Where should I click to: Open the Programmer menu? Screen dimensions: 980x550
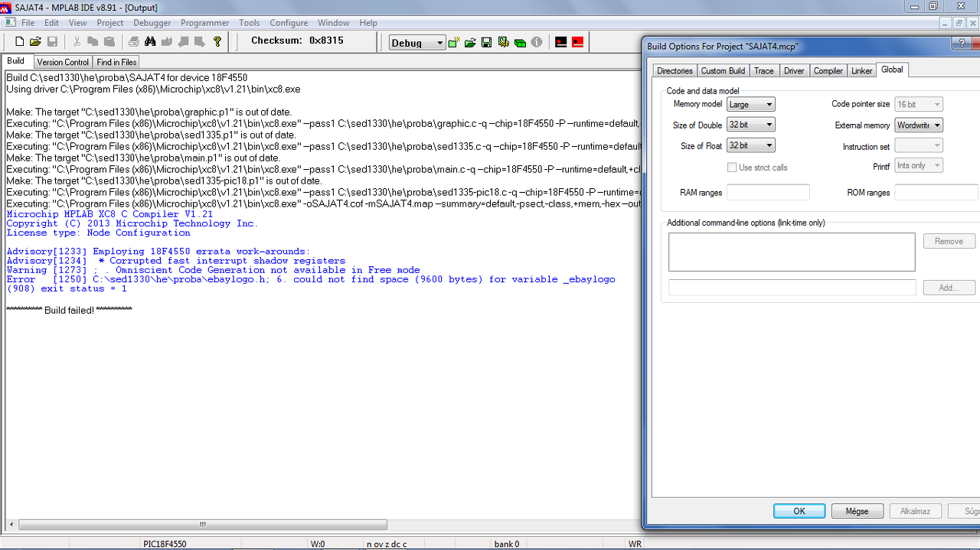[204, 23]
